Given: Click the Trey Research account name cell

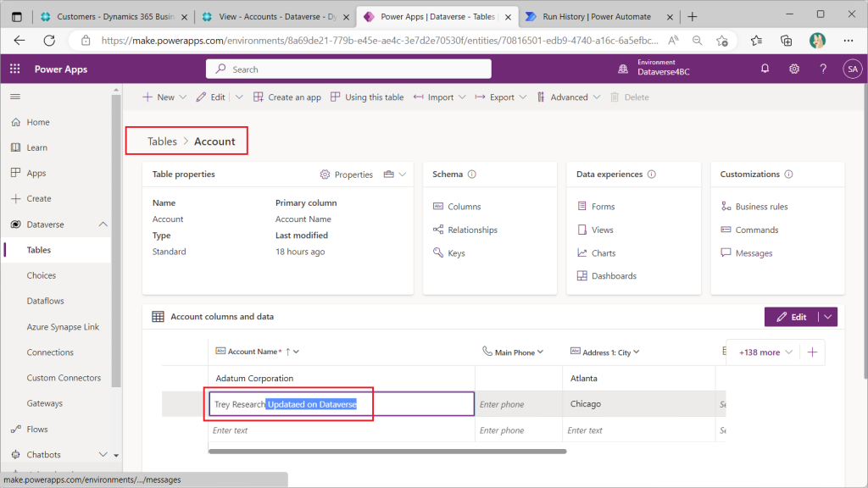Looking at the screenshot, I should coord(342,404).
